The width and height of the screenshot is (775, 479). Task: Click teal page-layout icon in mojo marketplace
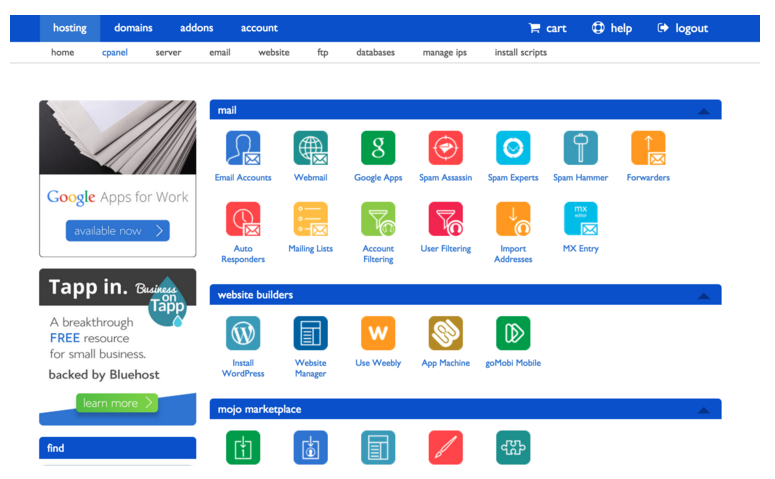pos(378,448)
